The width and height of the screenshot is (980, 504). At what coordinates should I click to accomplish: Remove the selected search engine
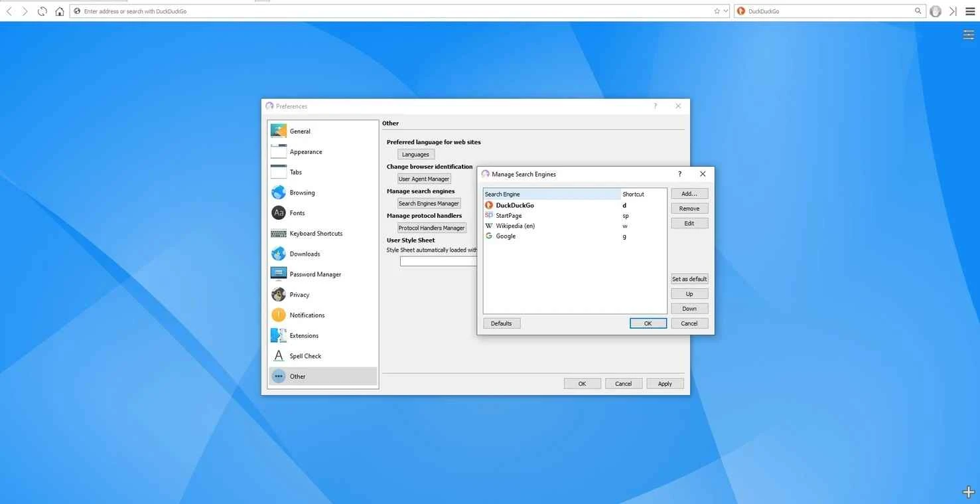click(689, 209)
